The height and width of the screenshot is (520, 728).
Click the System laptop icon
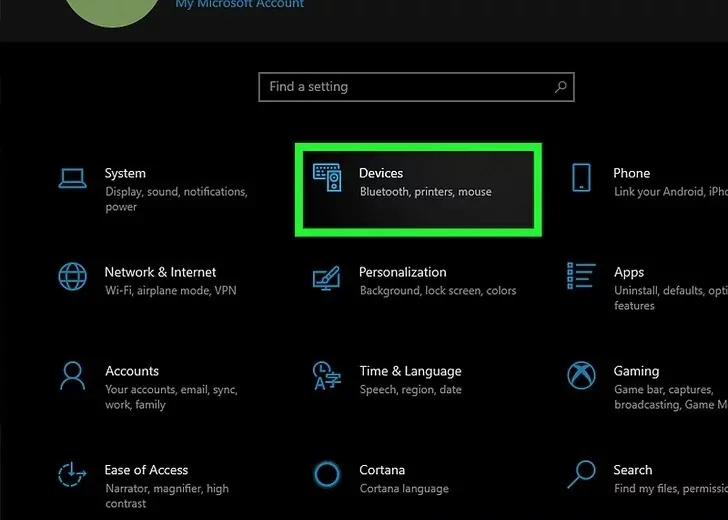pos(73,179)
